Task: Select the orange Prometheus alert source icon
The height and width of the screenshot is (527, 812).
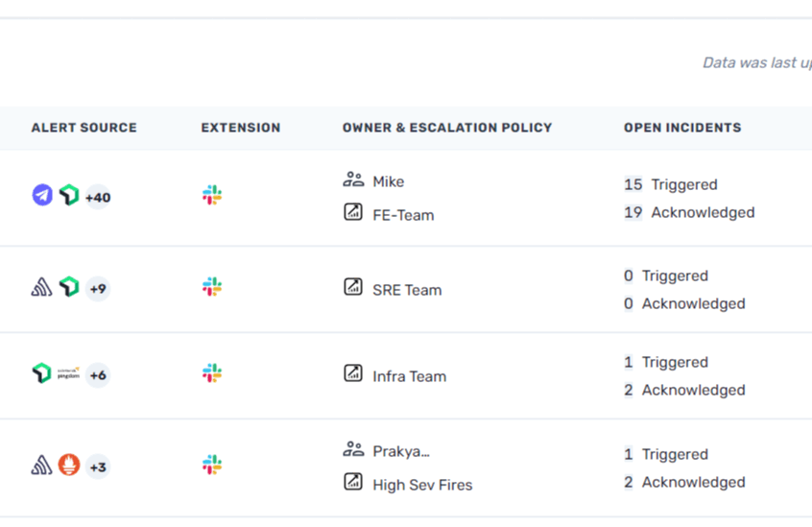Action: point(69,466)
